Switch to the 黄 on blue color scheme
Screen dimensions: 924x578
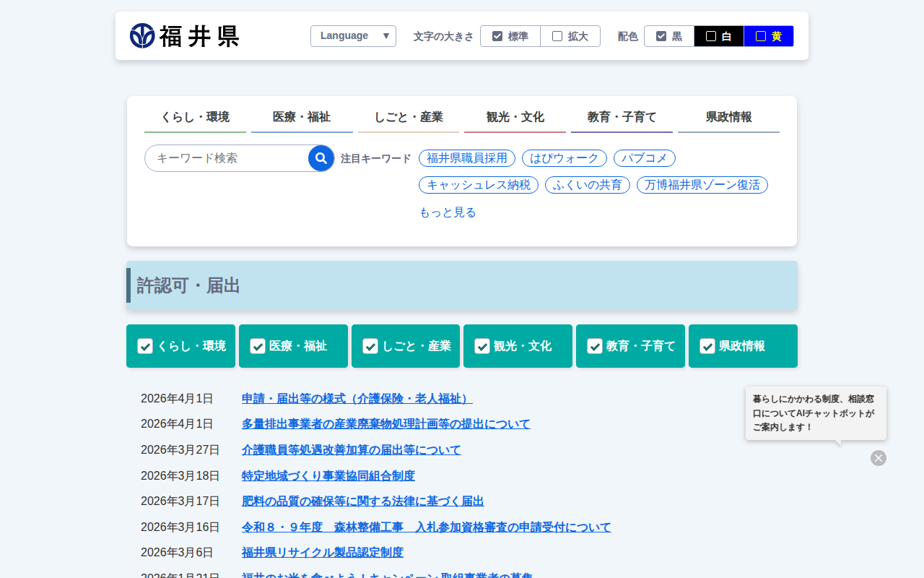[x=769, y=36]
